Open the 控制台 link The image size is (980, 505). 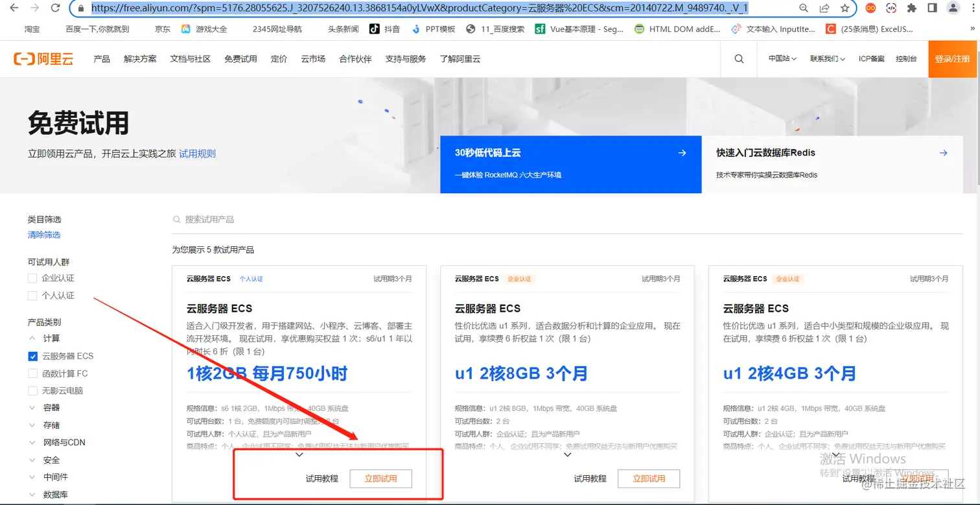click(x=906, y=59)
